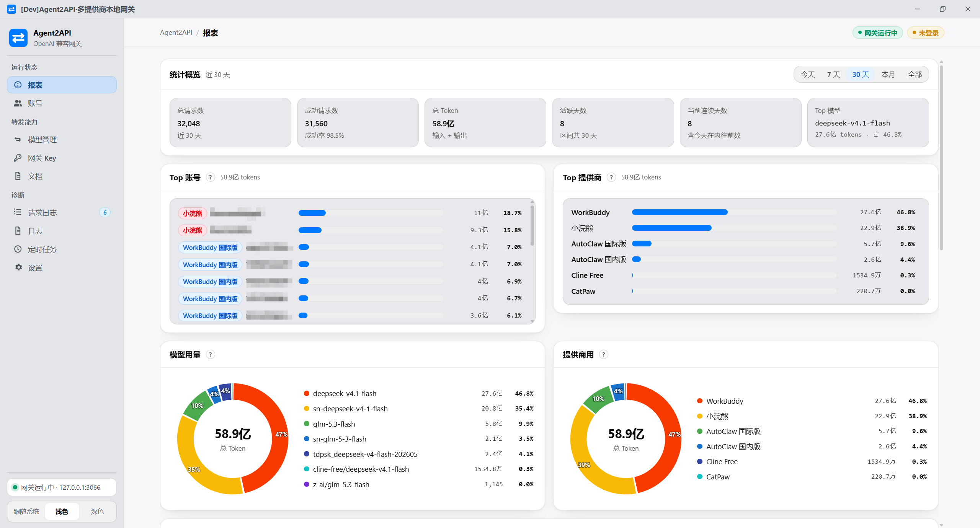Screen dimensions: 980x528
Task: Click the 日志 file icon
Action: 18,231
